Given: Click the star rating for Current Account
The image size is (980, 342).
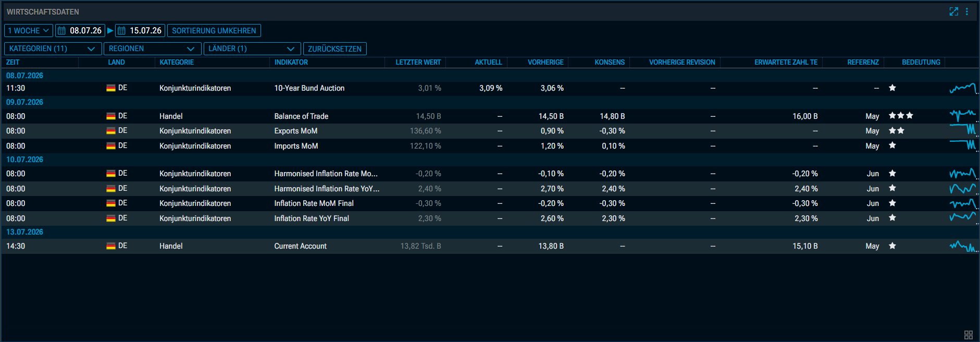Looking at the screenshot, I should pyautogui.click(x=892, y=246).
